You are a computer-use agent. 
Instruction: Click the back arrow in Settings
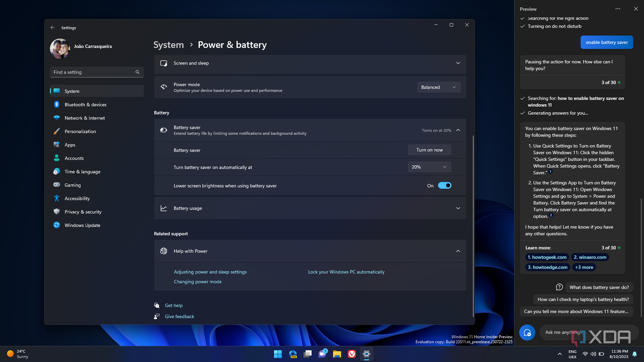(52, 28)
